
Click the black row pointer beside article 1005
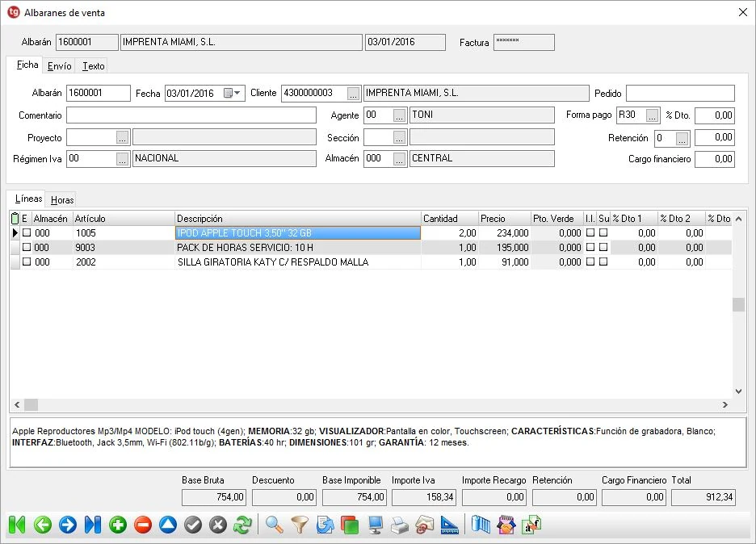pos(15,232)
